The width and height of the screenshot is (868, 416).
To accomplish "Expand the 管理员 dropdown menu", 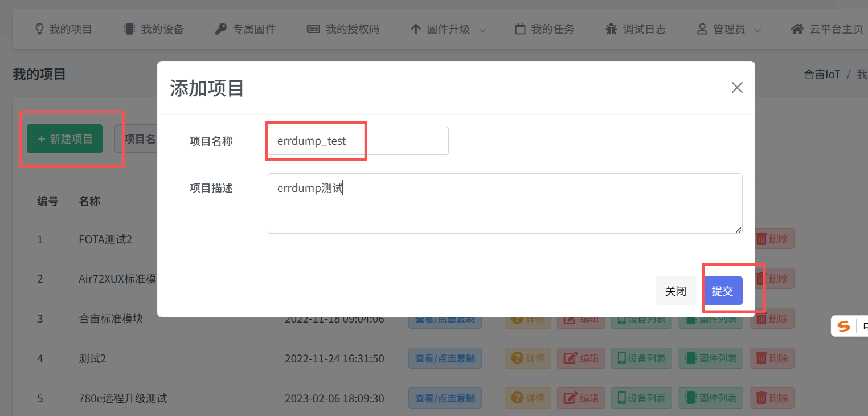I will [x=729, y=29].
